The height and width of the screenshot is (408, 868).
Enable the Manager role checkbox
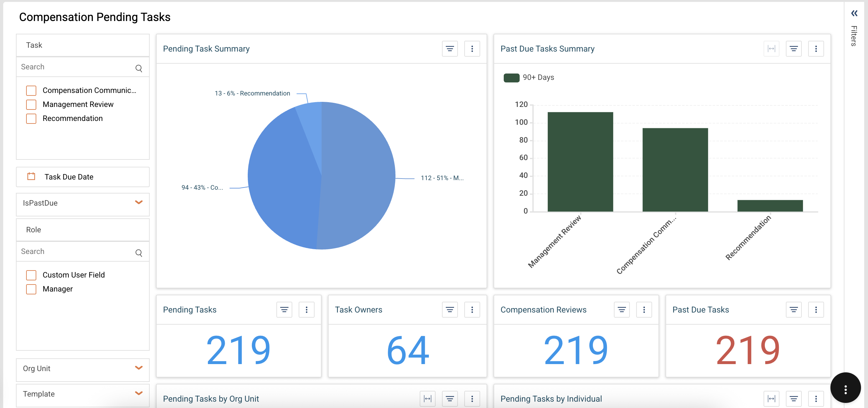(31, 289)
